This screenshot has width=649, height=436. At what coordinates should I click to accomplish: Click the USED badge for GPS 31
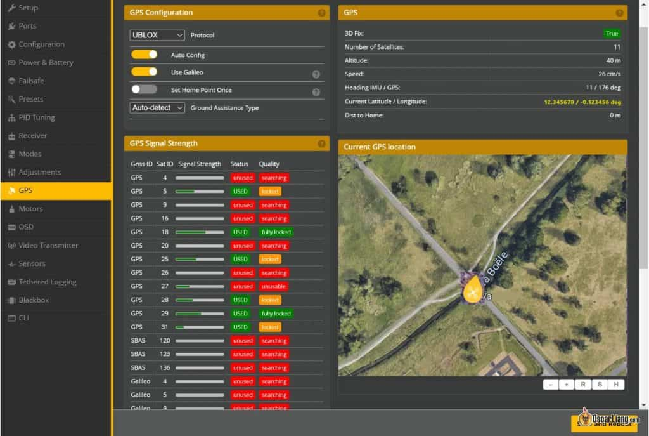click(x=240, y=327)
